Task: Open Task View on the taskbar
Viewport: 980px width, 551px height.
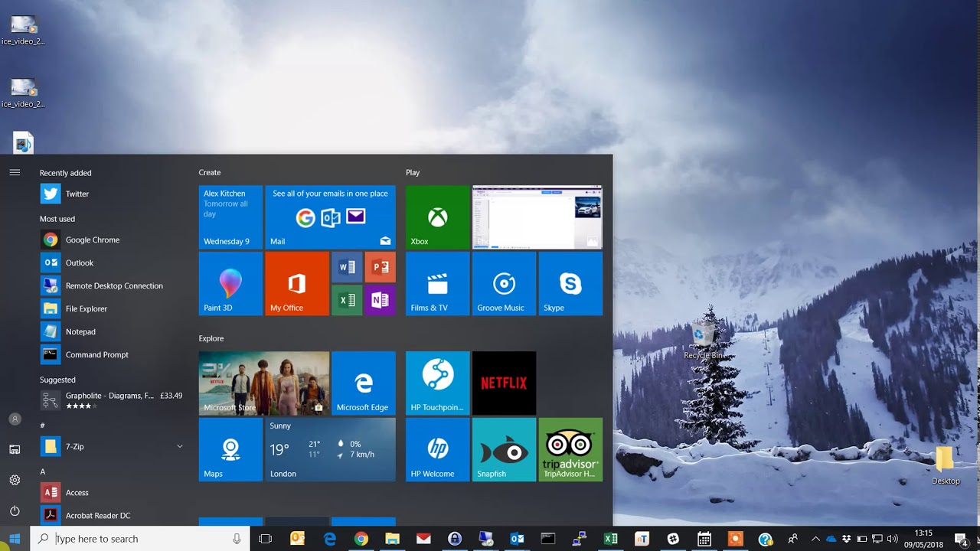Action: [x=266, y=539]
